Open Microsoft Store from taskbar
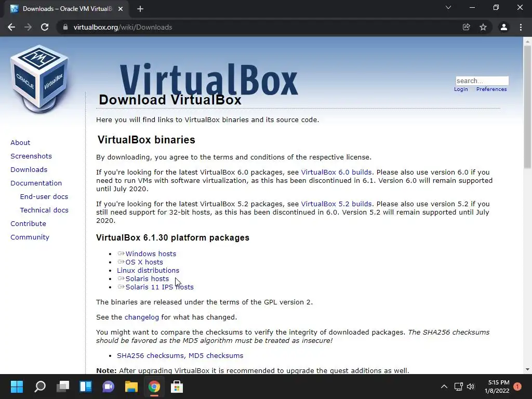This screenshot has height=399, width=532. 177,387
